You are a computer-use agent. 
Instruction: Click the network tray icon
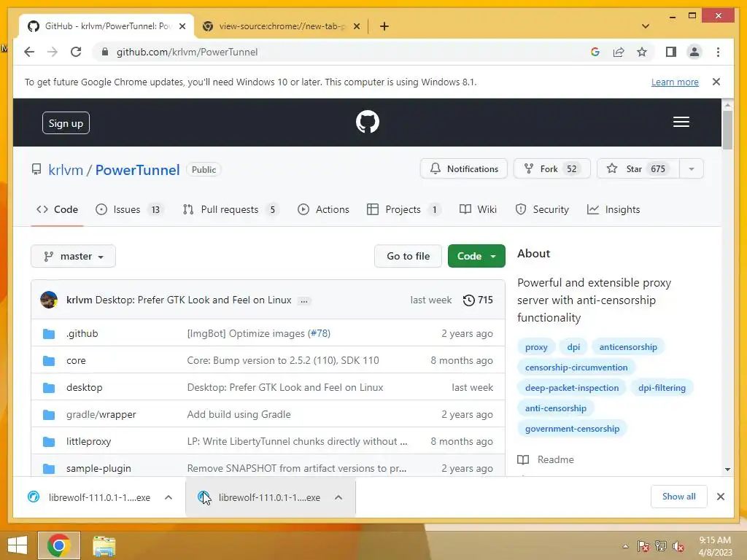coord(661,546)
